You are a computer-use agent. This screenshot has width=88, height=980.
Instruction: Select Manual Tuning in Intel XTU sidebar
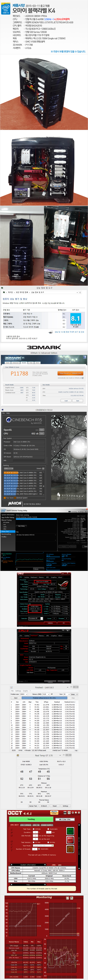pyautogui.click(x=7, y=520)
